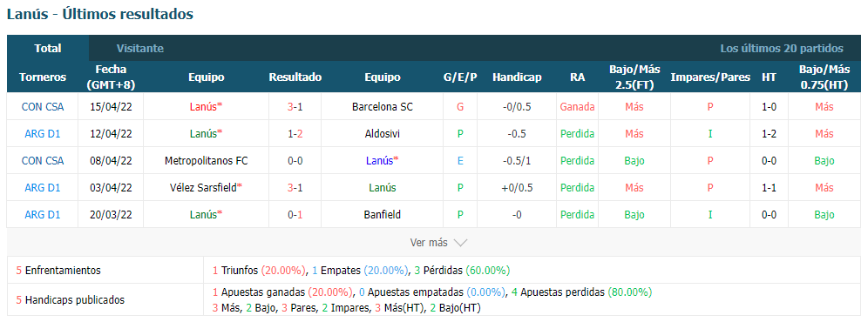Open the 0-0 result of Metropolitanos match
The image size is (868, 322).
click(x=295, y=160)
